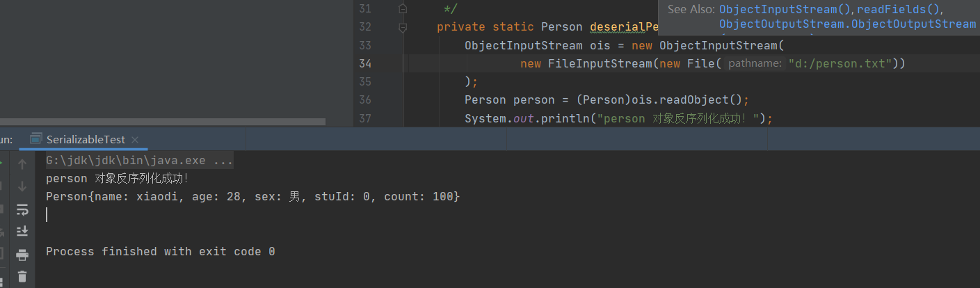Place cursor in "d:/person.txt" string
The width and height of the screenshot is (980, 288).
[840, 63]
